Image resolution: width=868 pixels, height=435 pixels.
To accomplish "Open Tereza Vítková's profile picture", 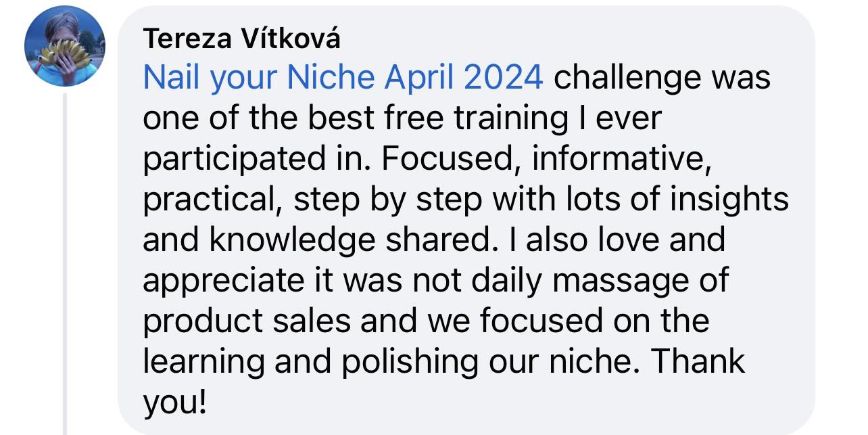I will (64, 46).
